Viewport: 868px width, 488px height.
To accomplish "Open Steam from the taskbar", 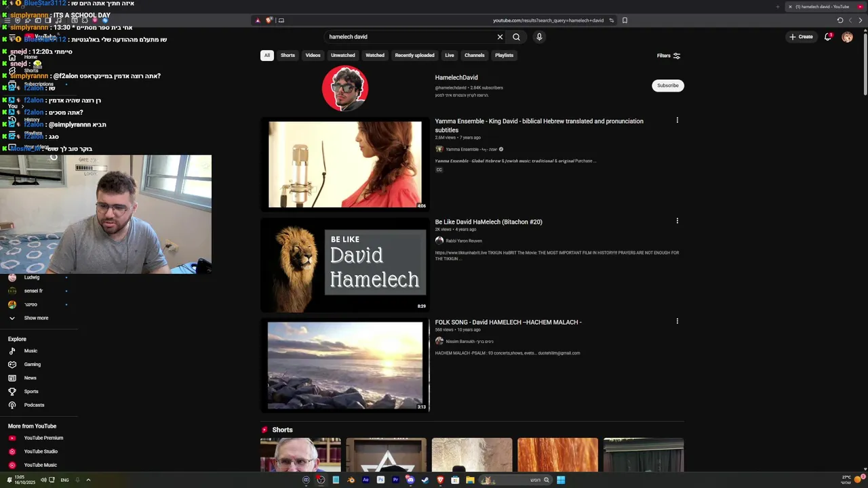I will pyautogui.click(x=425, y=480).
